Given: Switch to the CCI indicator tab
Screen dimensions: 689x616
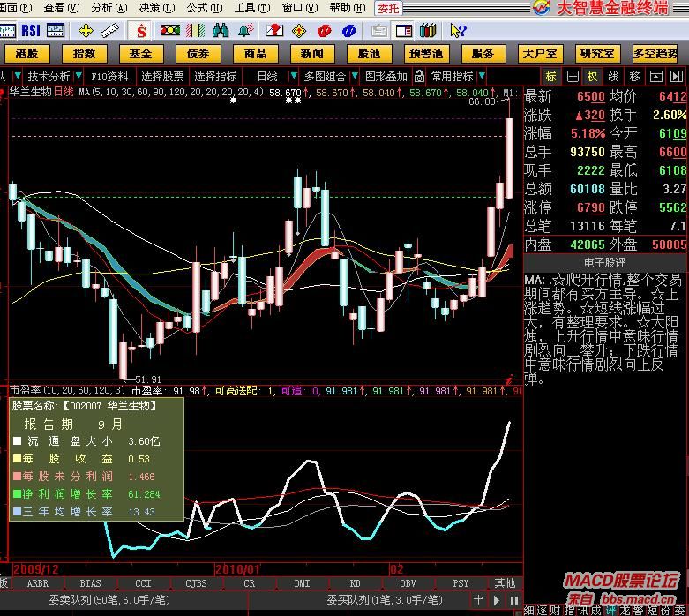Looking at the screenshot, I should coord(143,583).
